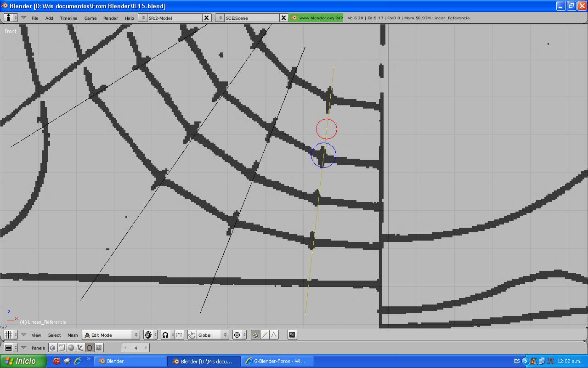The width and height of the screenshot is (588, 368).
Task: Click the current frame field showing 4
Action: (x=136, y=348)
